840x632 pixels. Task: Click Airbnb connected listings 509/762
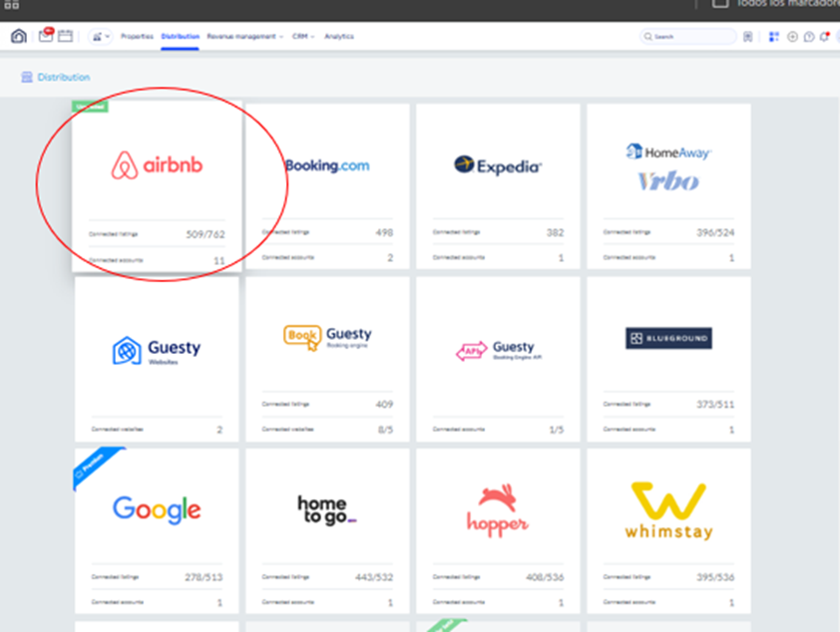(206, 234)
